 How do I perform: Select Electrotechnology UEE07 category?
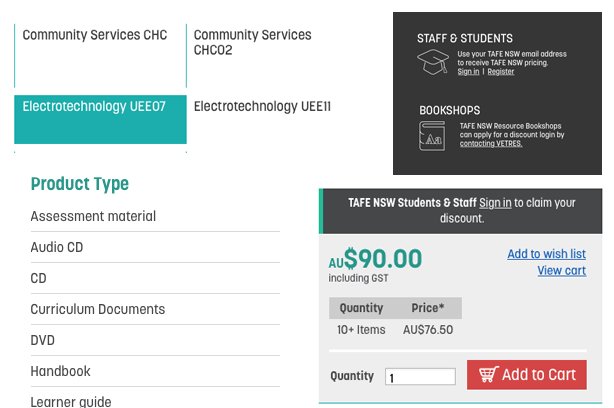tap(100, 119)
